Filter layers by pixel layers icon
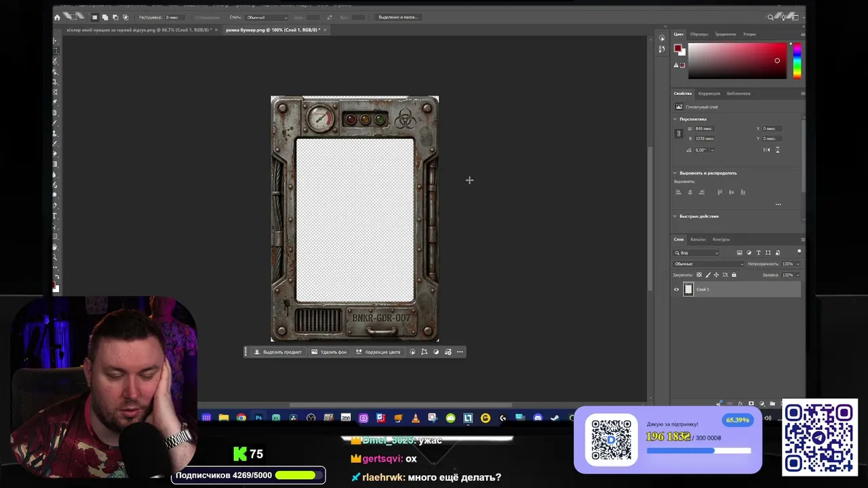The height and width of the screenshot is (488, 868). tap(740, 253)
